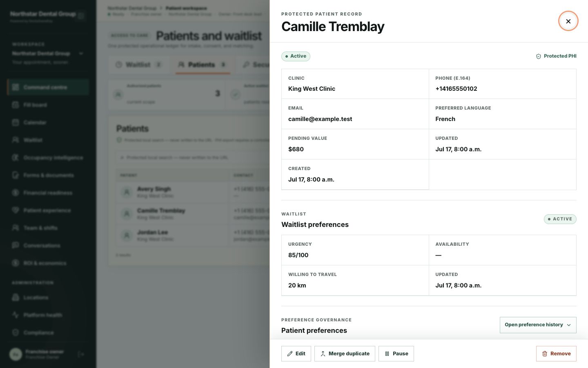Close the patient record panel
The image size is (588, 368).
point(568,21)
